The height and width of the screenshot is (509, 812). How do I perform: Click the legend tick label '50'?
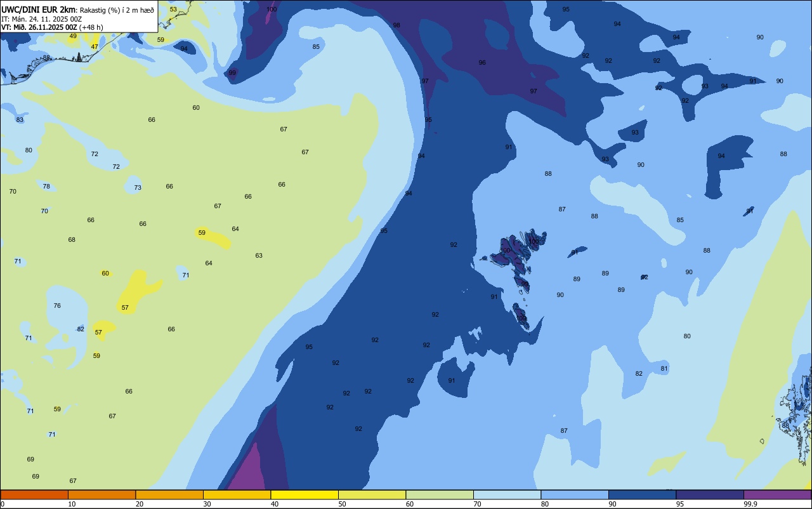342,504
